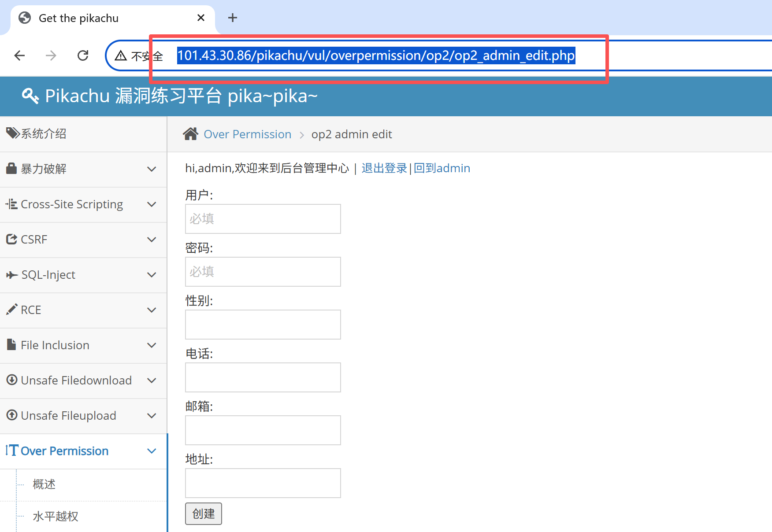Click the home icon in the breadcrumb
The height and width of the screenshot is (532, 772).
pos(191,134)
